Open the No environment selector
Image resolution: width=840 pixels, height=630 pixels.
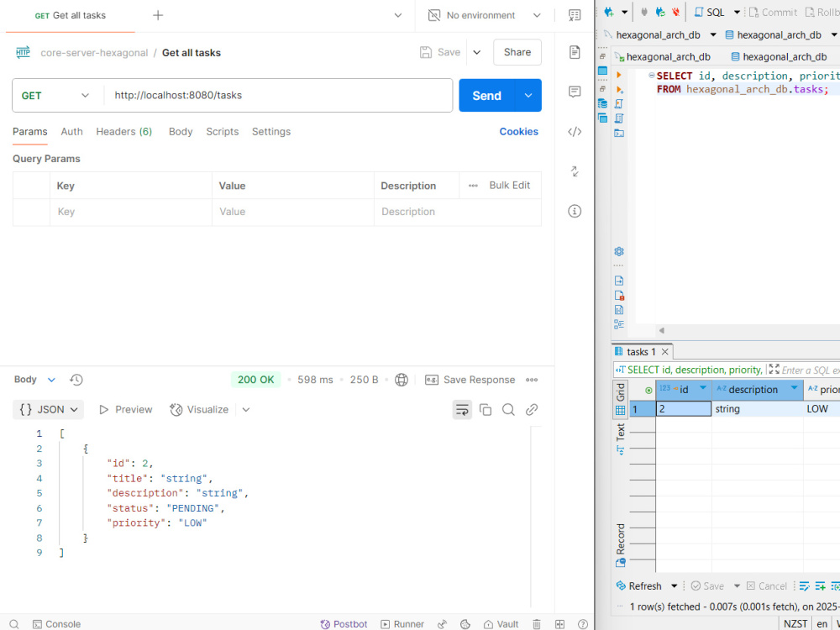(485, 15)
